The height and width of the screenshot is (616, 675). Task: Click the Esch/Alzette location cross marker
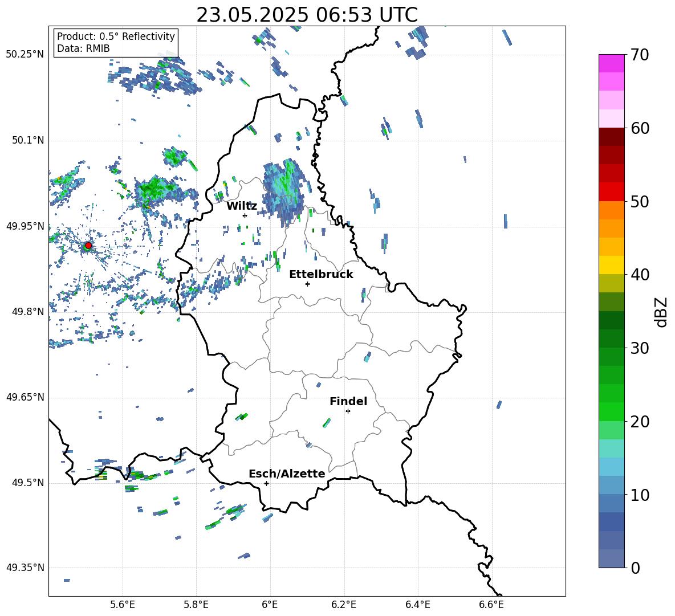click(x=266, y=483)
